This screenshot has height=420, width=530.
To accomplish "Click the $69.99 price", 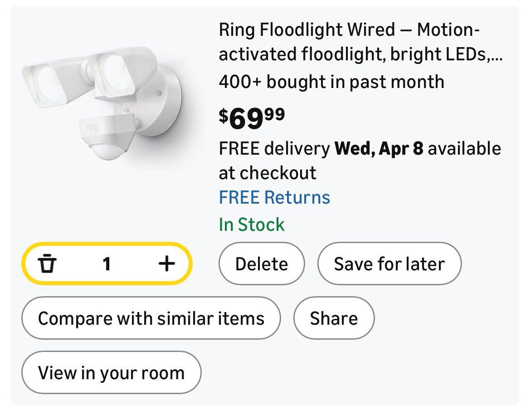I will coord(252,117).
